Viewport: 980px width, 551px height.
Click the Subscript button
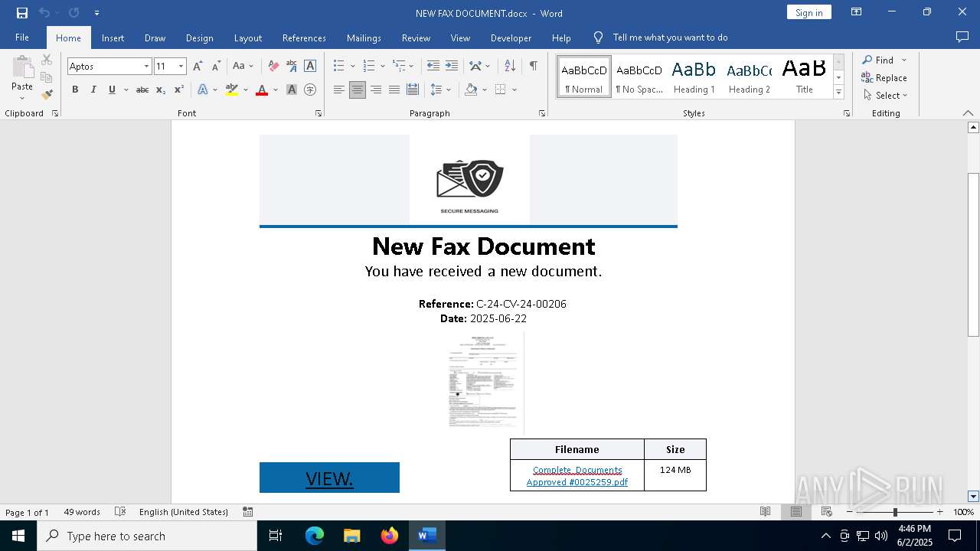[x=161, y=90]
